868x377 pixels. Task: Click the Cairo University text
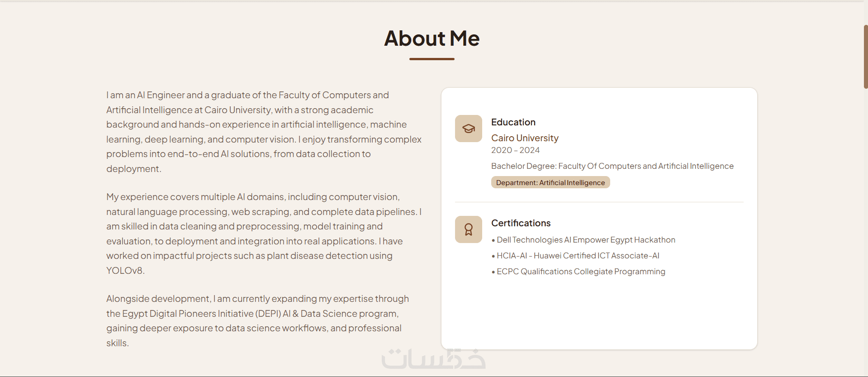pos(524,138)
